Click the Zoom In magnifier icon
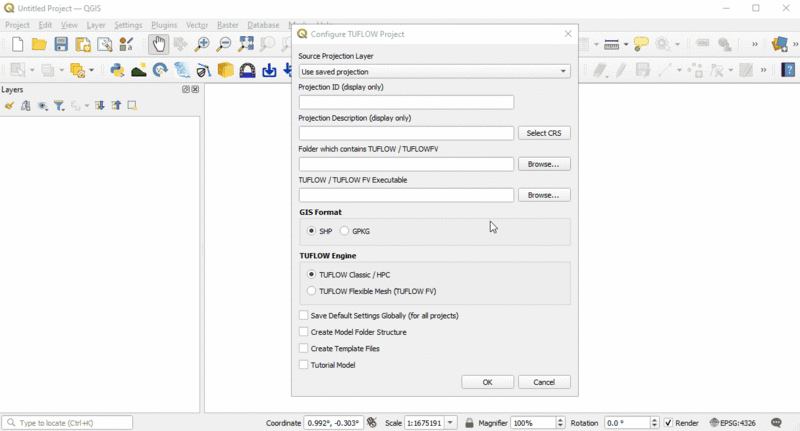This screenshot has width=800, height=431. (x=202, y=44)
